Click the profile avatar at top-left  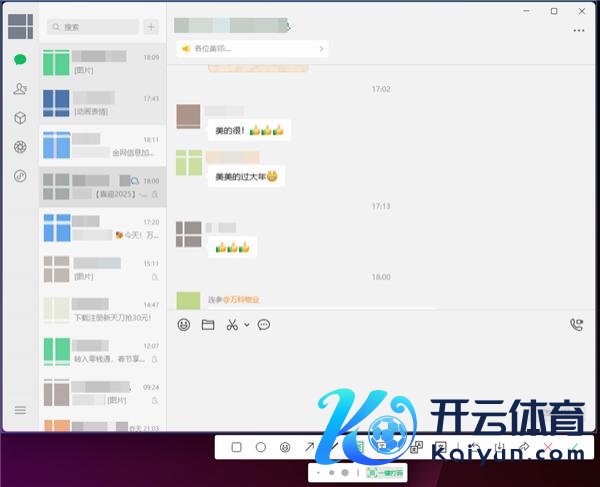tap(20, 26)
